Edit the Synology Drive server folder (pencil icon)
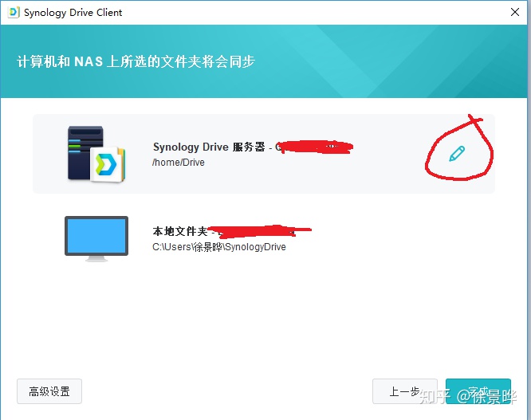The width and height of the screenshot is (531, 420). pyautogui.click(x=457, y=154)
